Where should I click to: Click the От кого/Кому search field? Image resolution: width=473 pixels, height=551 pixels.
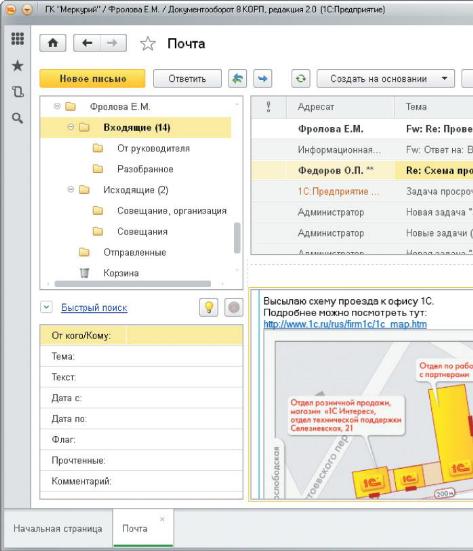142,335
